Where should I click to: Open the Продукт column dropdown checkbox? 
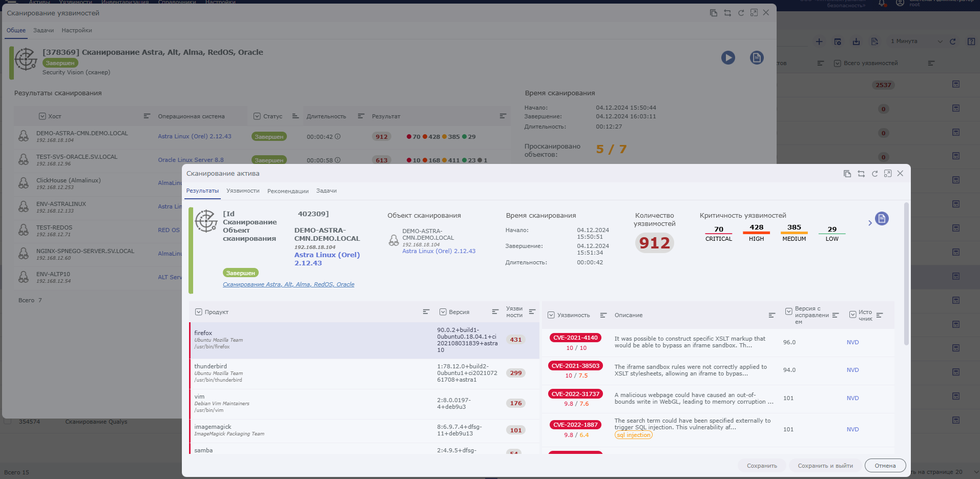(x=199, y=312)
